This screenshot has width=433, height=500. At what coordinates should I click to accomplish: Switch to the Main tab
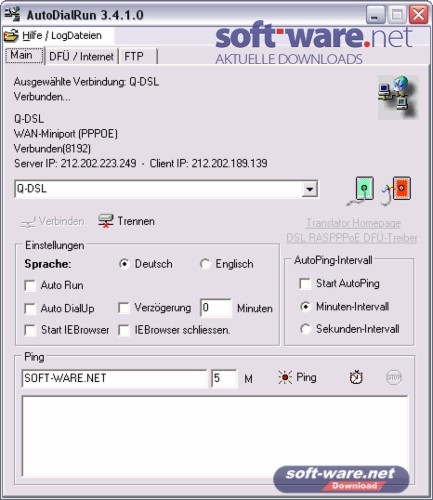[24, 55]
